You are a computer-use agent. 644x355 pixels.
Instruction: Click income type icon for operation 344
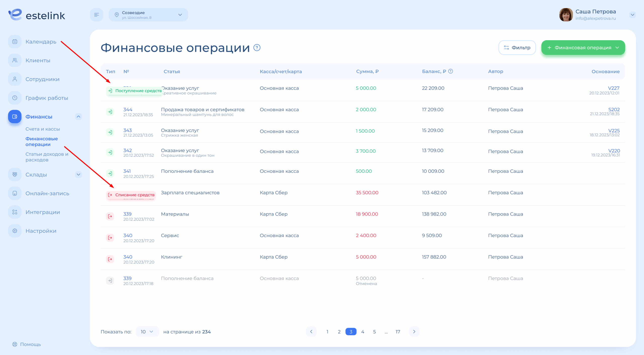point(110,112)
